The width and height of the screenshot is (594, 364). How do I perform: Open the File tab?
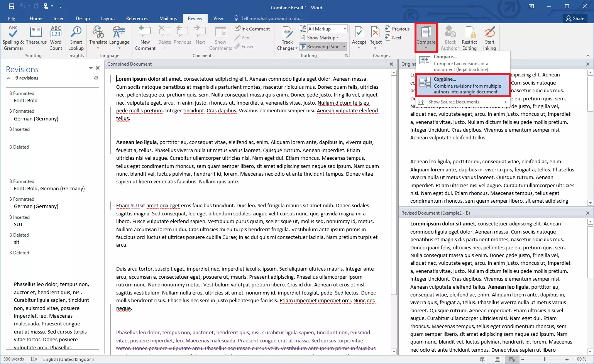coord(12,19)
